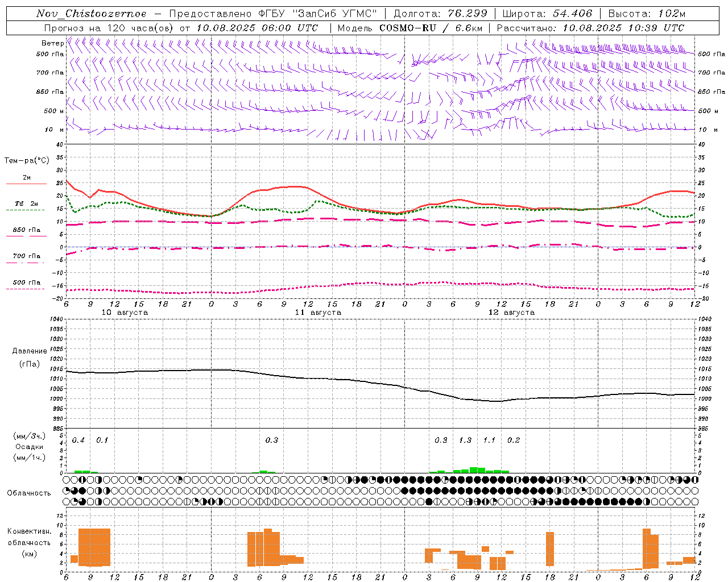Click the provider text ФГБУ "ЗапСиб УГМС"

(x=318, y=14)
